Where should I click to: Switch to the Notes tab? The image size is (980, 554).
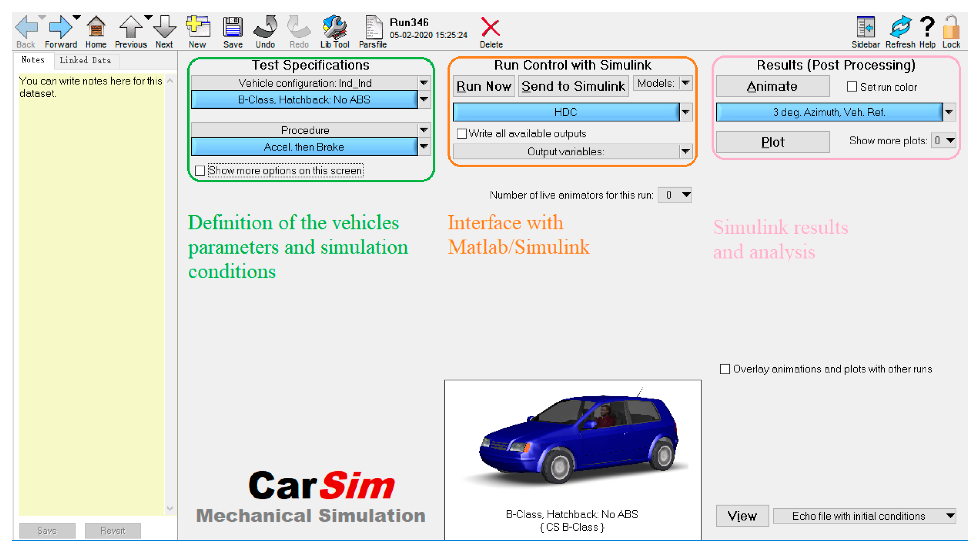click(33, 60)
